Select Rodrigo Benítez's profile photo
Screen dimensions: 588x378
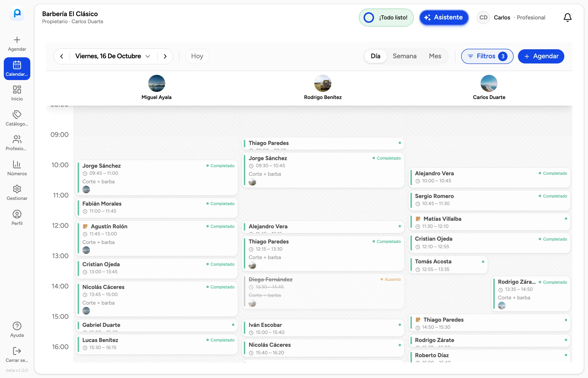tap(323, 83)
